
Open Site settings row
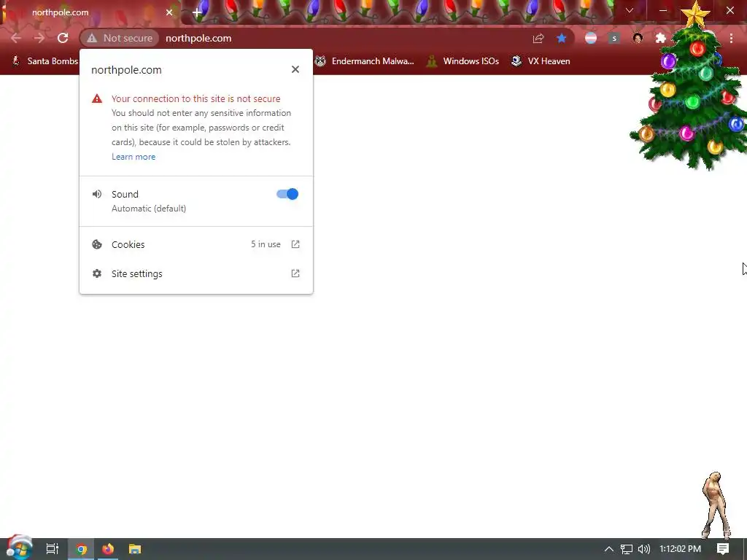click(x=196, y=274)
